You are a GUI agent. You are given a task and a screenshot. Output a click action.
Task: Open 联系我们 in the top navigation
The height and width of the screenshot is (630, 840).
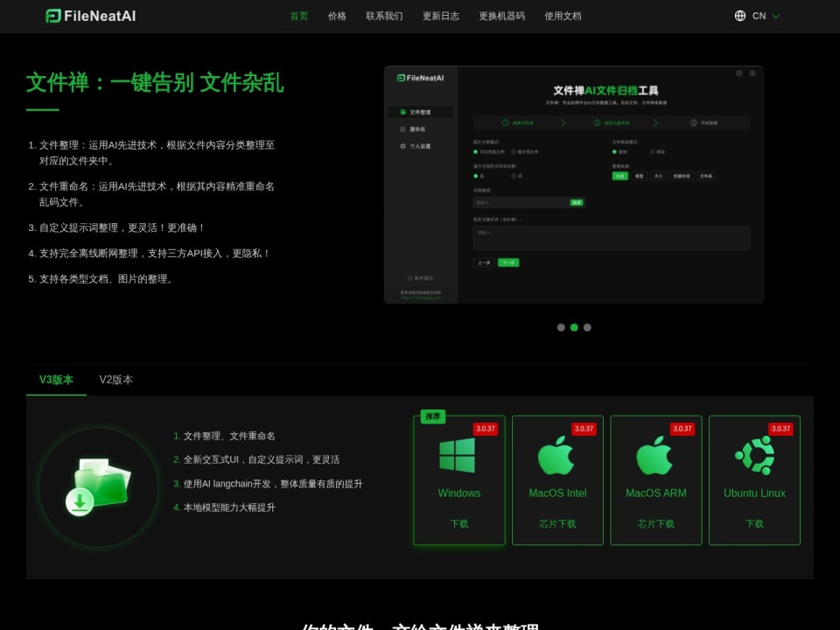tap(384, 16)
